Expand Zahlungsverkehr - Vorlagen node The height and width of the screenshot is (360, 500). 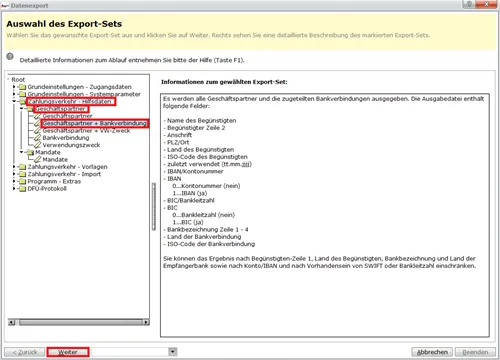14,167
